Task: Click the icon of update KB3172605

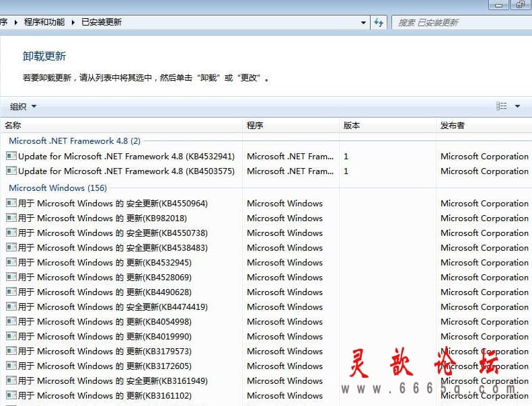Action: click(x=11, y=366)
